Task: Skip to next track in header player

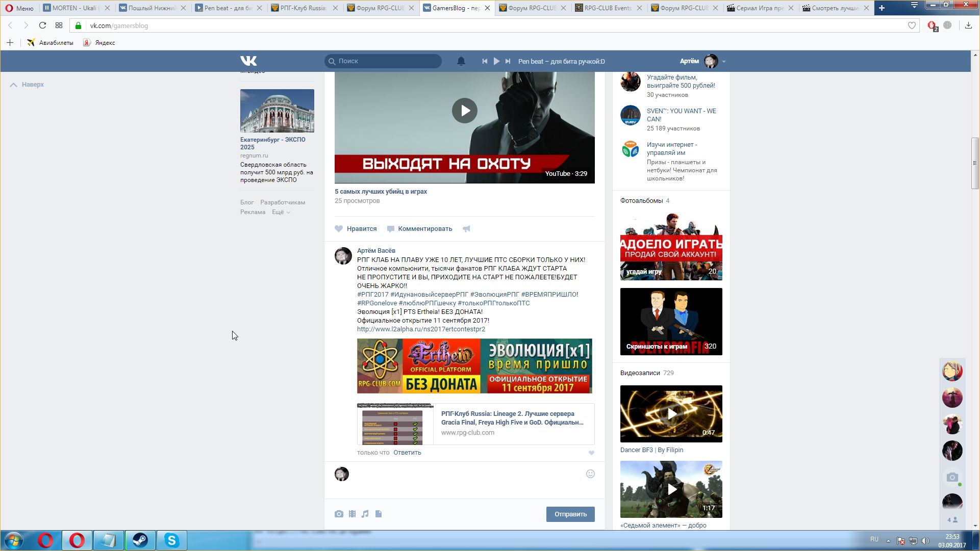Action: [x=508, y=61]
